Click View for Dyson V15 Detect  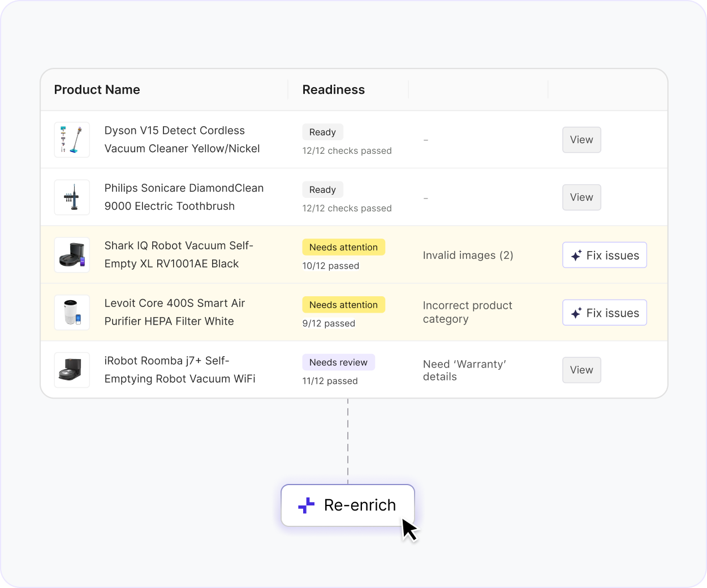click(581, 140)
